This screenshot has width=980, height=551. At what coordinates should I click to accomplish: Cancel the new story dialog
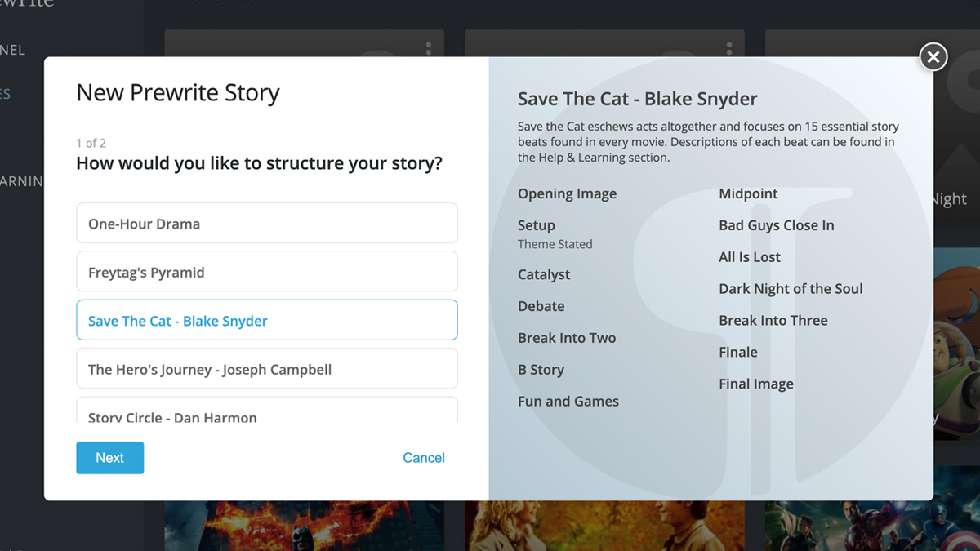(x=424, y=458)
